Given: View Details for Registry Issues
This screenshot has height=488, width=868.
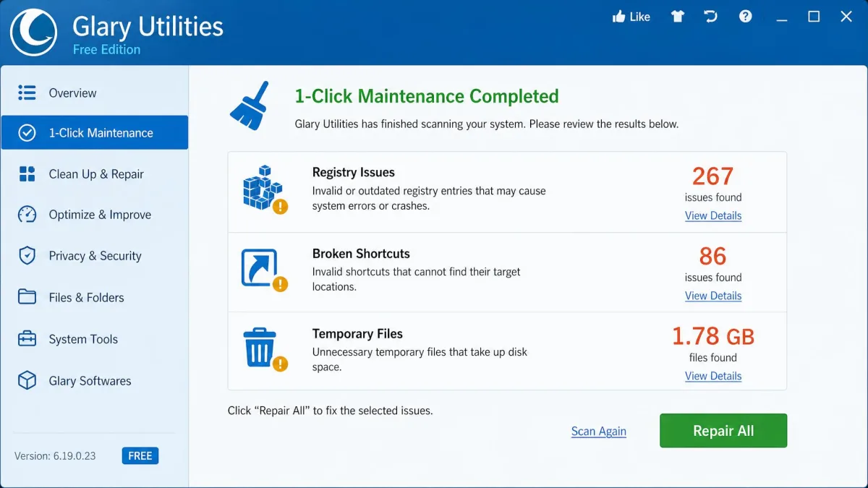Looking at the screenshot, I should point(713,215).
